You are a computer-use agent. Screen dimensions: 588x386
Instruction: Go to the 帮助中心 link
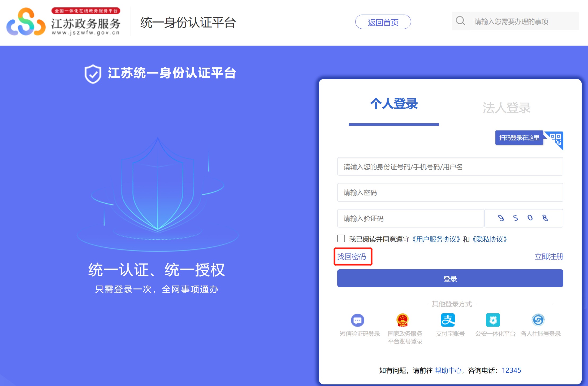coord(448,370)
